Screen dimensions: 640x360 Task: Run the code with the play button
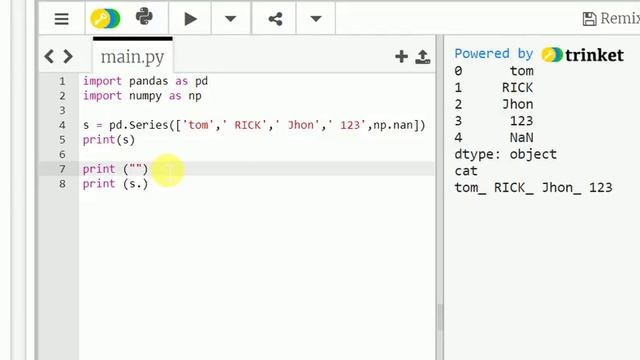coord(190,19)
